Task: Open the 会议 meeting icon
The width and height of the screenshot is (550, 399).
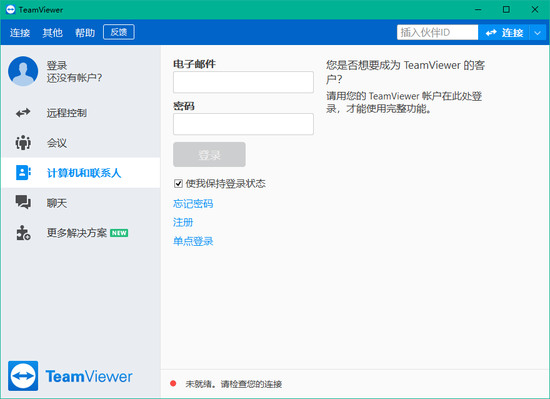Action: pyautogui.click(x=23, y=143)
